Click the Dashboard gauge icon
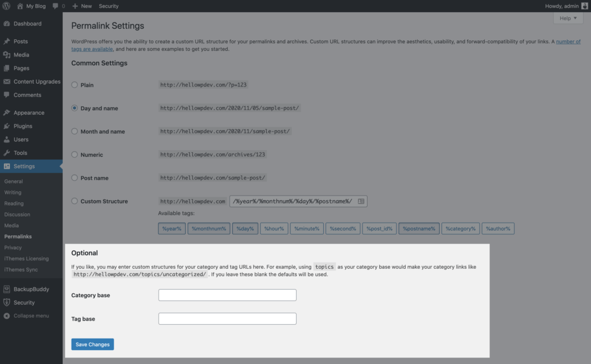The image size is (591, 364). 7,23
